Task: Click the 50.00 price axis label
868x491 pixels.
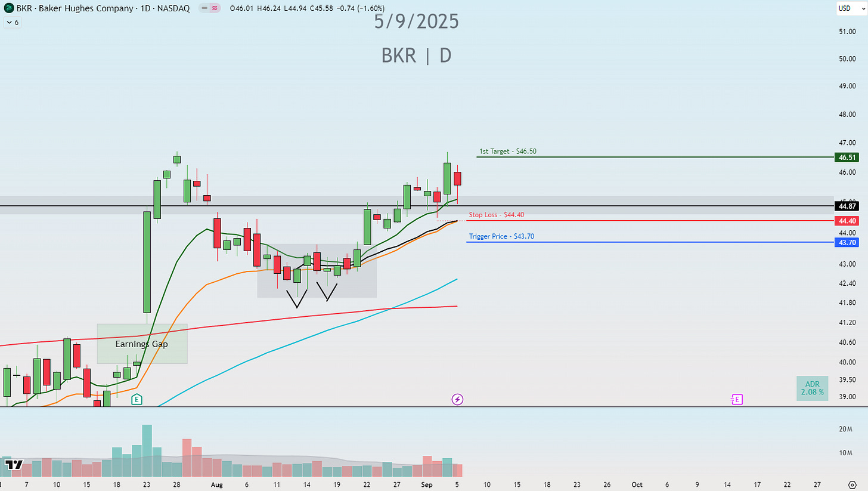Action: click(x=847, y=59)
